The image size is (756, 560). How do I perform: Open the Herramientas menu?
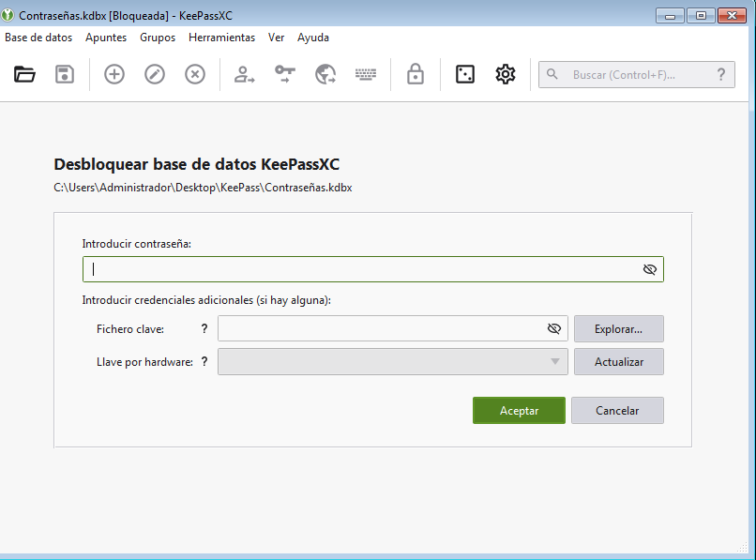[x=221, y=38]
